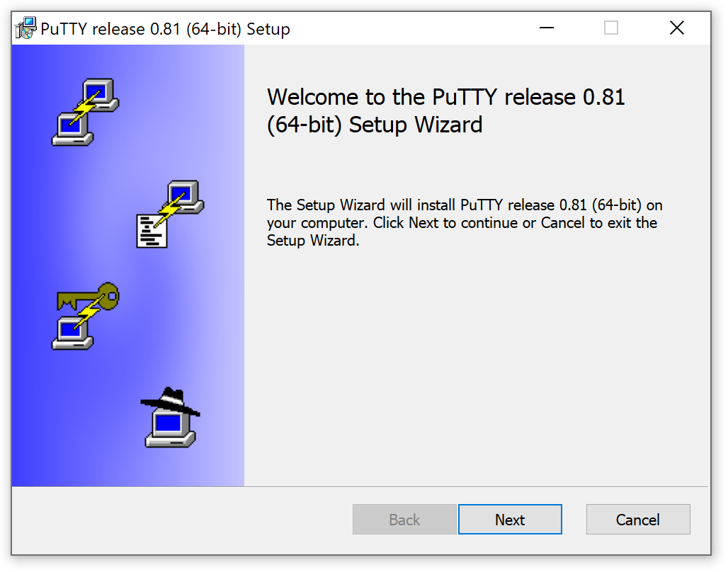
Task: Close the installer via the X button
Action: pyautogui.click(x=676, y=28)
